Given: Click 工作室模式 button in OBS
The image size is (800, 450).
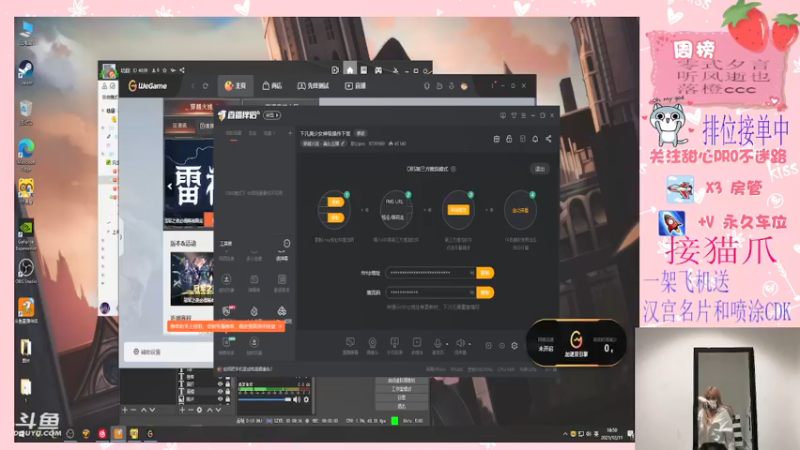Looking at the screenshot, I should tap(402, 389).
